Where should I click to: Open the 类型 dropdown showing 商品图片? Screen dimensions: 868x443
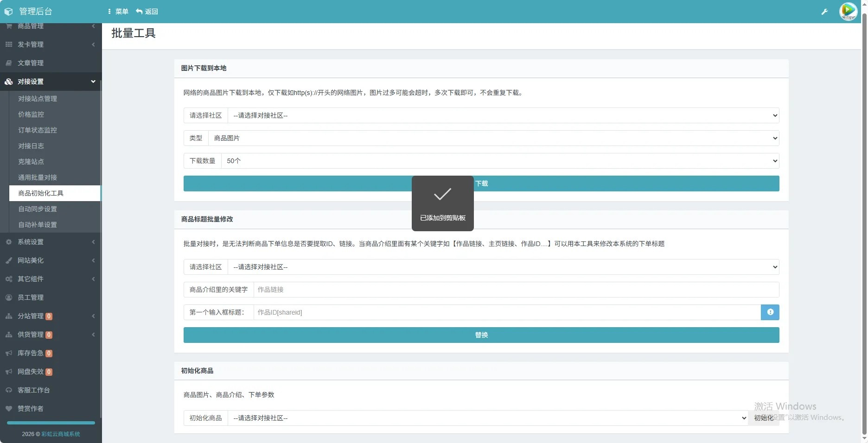pyautogui.click(x=493, y=138)
